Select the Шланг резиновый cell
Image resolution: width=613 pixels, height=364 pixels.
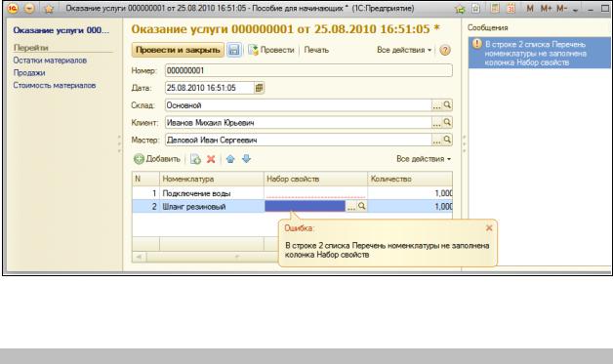tap(212, 207)
